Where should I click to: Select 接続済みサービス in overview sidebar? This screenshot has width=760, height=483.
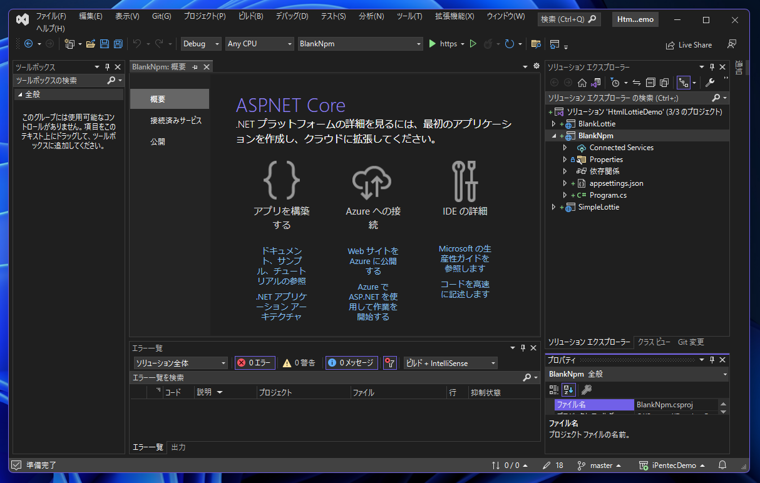175,121
